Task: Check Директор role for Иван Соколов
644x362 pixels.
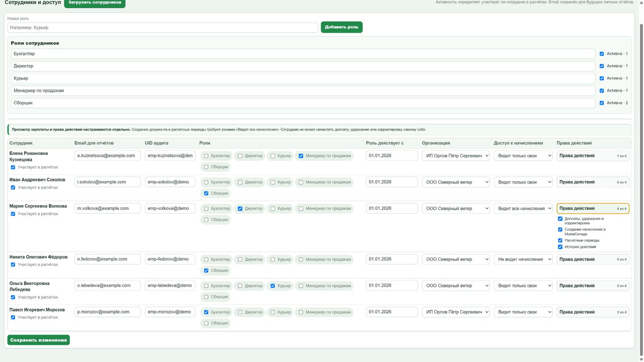Action: pos(240,182)
